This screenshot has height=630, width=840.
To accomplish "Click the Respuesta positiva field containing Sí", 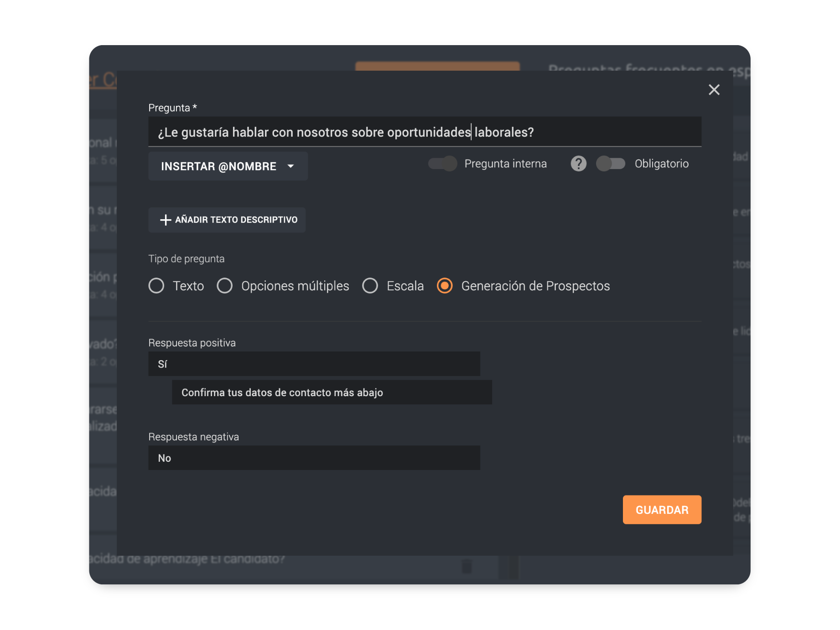I will [x=314, y=364].
